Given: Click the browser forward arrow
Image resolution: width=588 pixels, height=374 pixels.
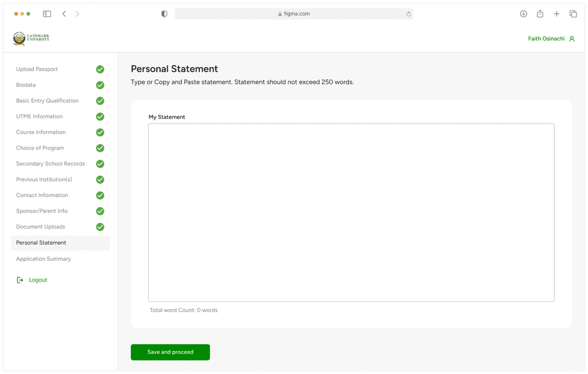Looking at the screenshot, I should [78, 14].
